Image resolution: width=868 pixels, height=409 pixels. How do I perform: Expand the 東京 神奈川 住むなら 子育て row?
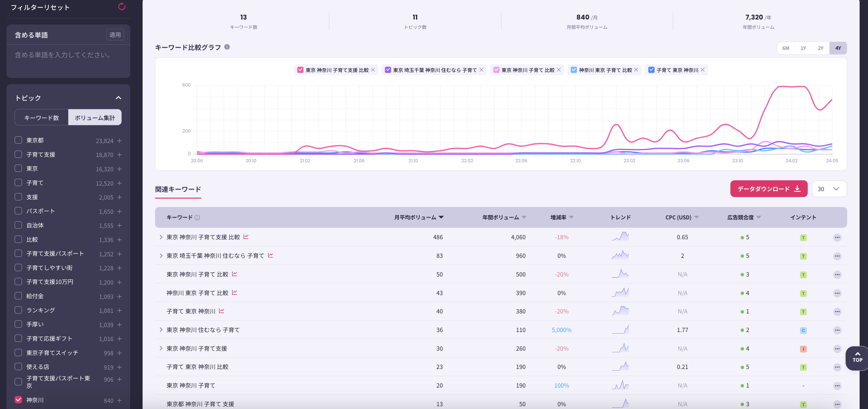click(161, 330)
